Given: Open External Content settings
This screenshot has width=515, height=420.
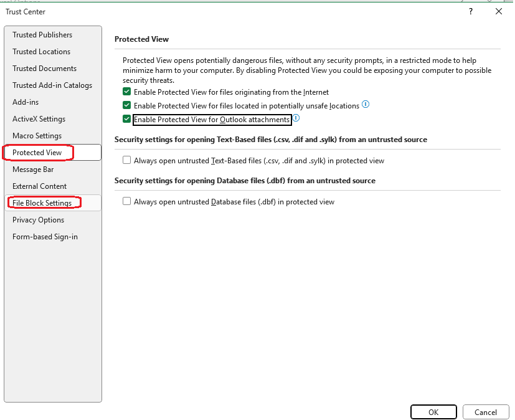Looking at the screenshot, I should point(39,186).
